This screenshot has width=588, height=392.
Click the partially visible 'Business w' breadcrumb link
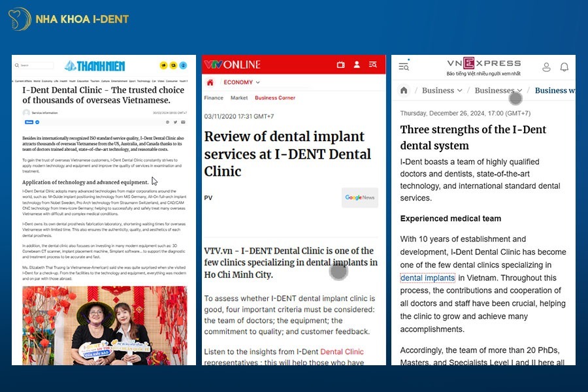(555, 90)
